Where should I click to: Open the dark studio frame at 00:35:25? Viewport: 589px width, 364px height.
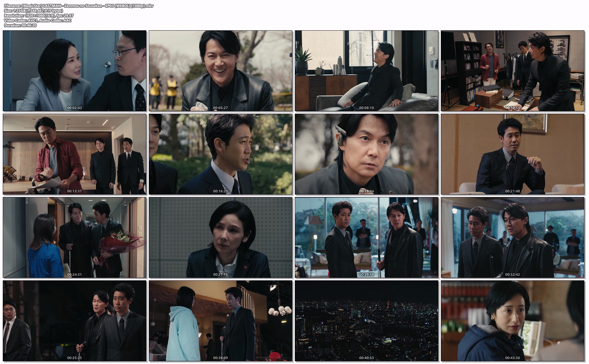coord(75,321)
